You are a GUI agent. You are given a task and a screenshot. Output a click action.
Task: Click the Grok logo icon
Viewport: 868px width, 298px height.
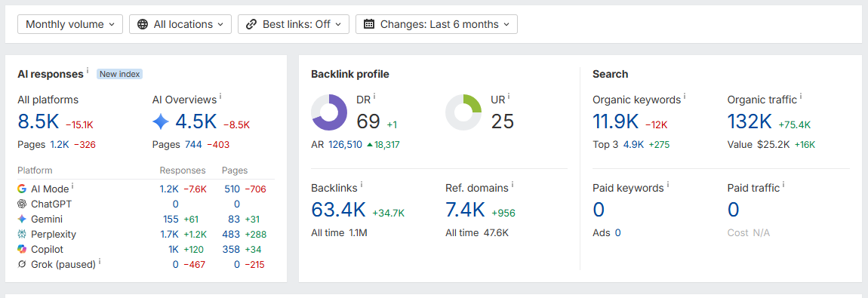pyautogui.click(x=22, y=264)
